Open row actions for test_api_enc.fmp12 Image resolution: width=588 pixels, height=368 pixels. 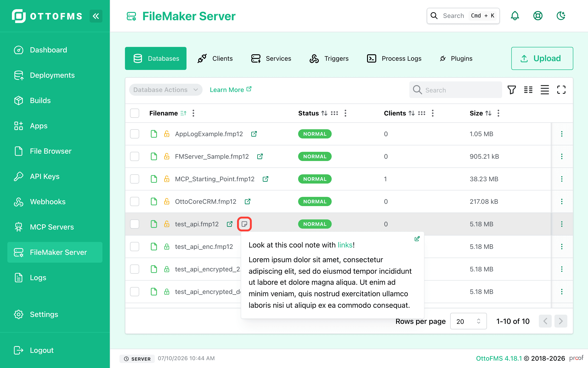coord(562,247)
